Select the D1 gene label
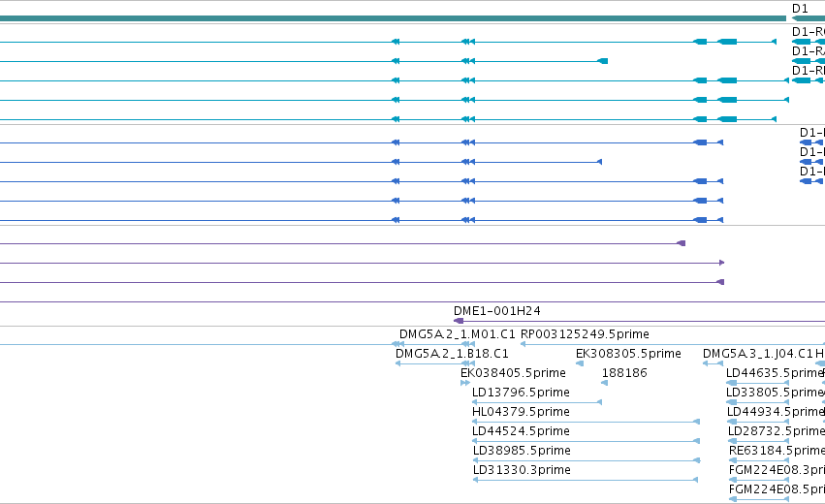Viewport: 825px width, 504px height. 800,9
